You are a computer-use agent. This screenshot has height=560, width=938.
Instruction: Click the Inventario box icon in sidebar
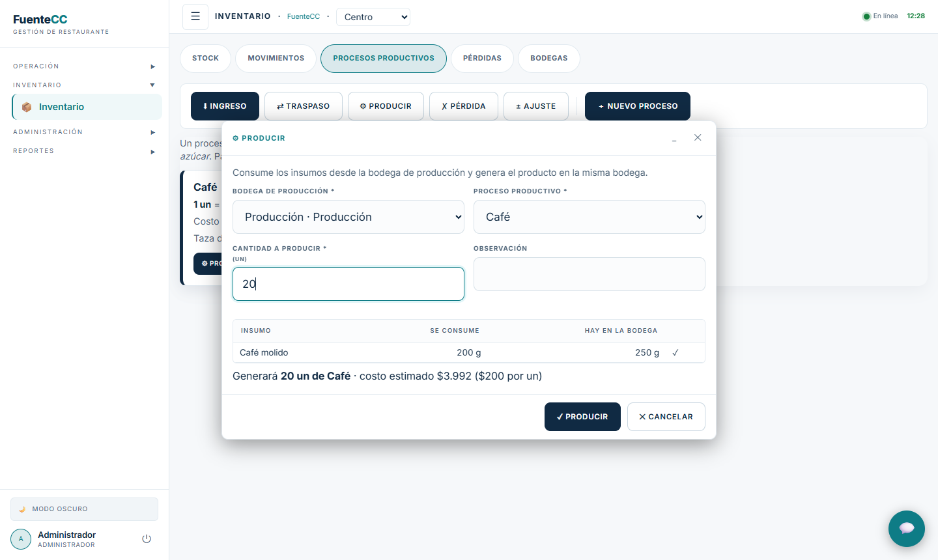pyautogui.click(x=27, y=107)
